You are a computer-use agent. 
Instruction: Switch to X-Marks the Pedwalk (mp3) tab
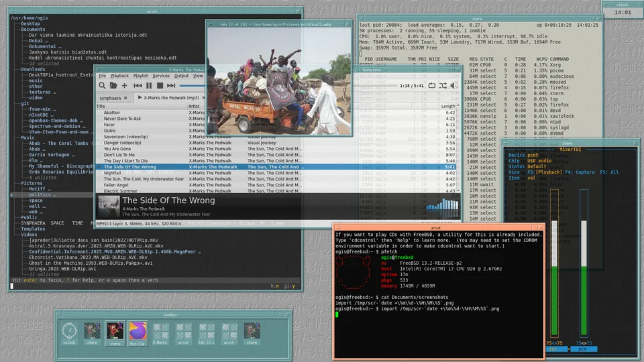[x=171, y=98]
